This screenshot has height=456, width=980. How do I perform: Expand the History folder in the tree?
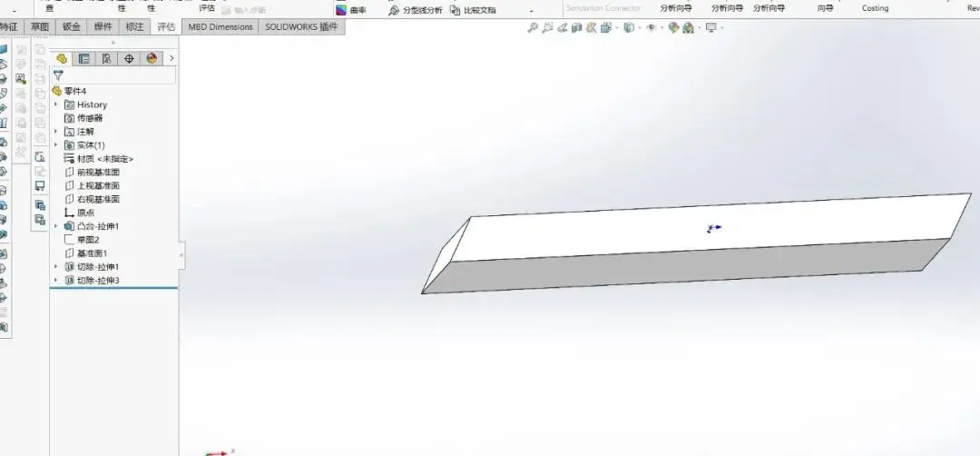tap(55, 104)
